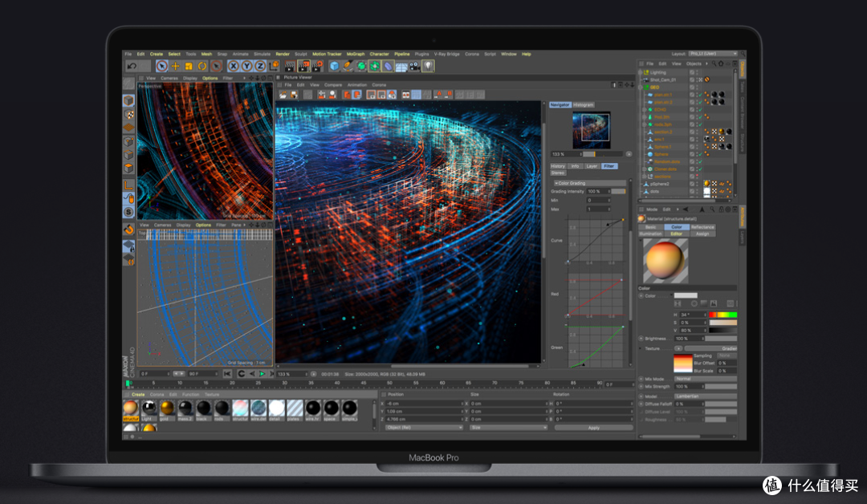867x504 pixels.
Task: Toggle the Brightness animation radio
Action: 641,338
